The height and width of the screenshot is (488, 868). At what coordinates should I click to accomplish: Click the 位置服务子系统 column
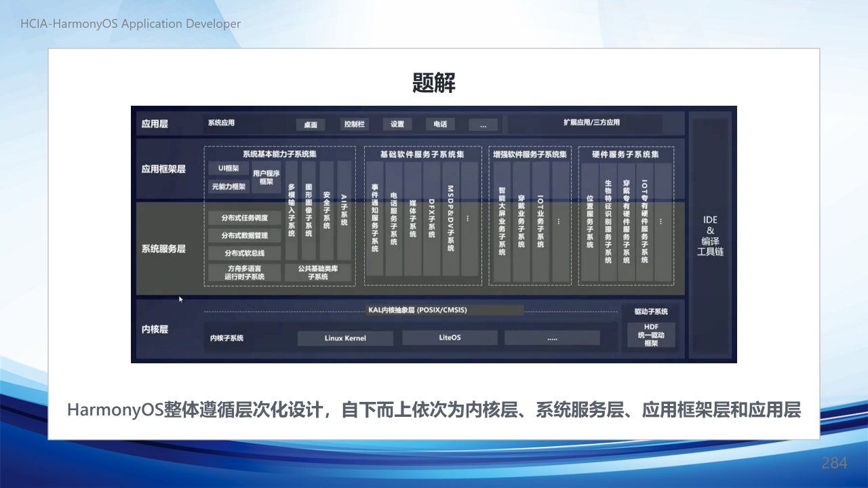(x=590, y=222)
